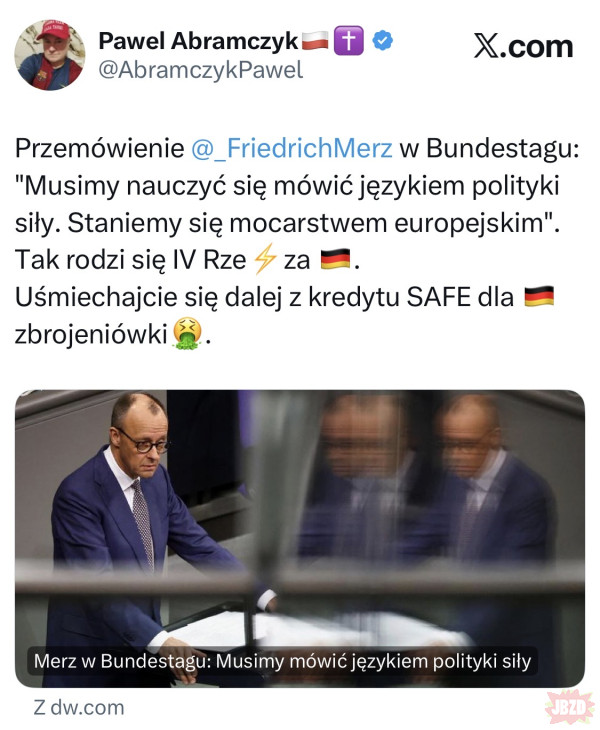
Task: Click the blue verified badge
Action: coord(383,41)
